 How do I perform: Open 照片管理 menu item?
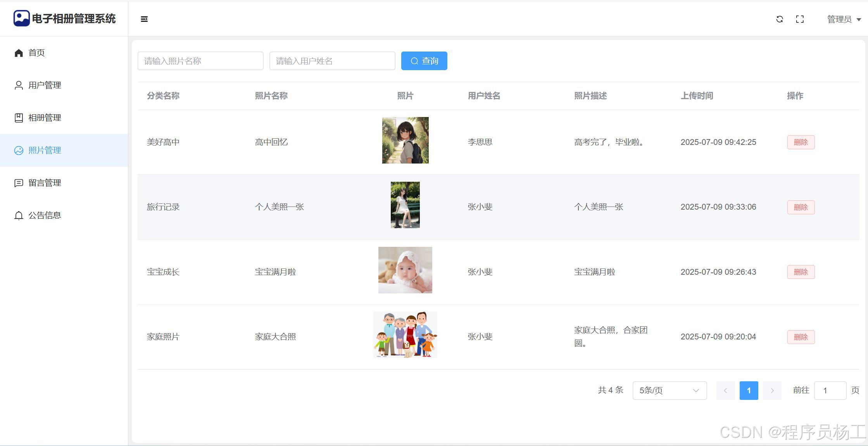tap(45, 150)
